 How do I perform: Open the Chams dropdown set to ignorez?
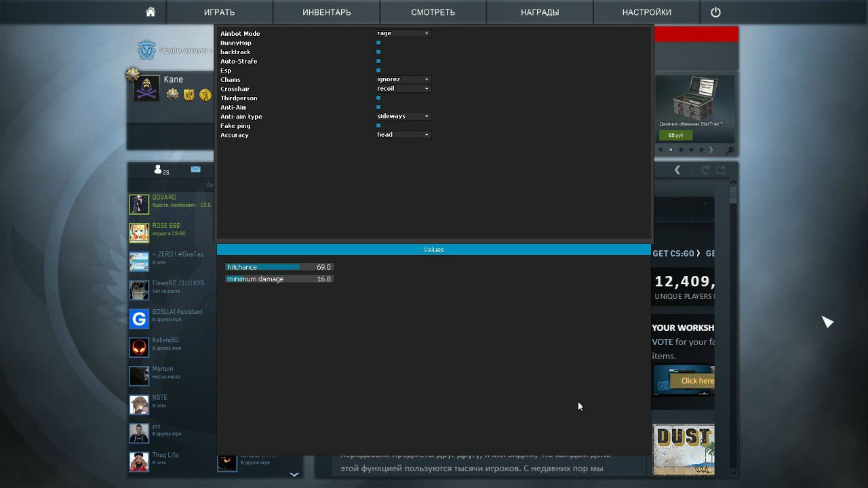click(x=403, y=79)
